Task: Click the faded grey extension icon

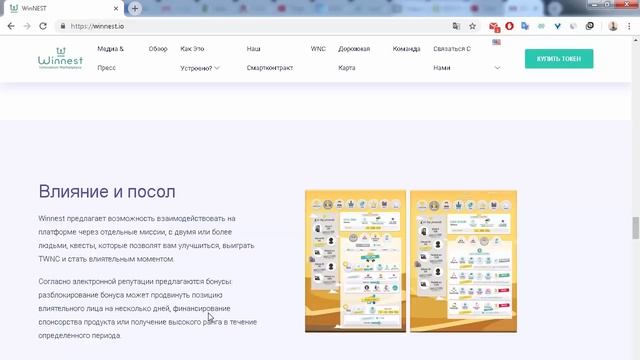Action: (573, 26)
